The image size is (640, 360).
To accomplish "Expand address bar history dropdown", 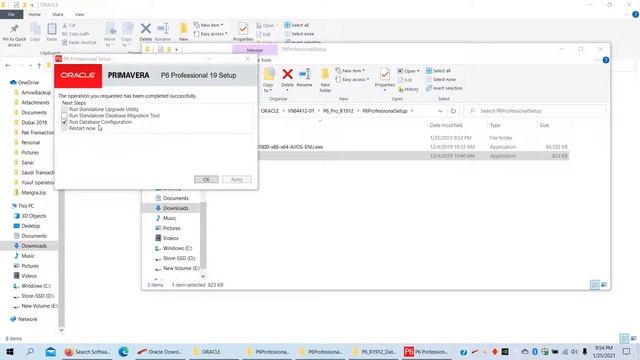I will click(x=440, y=111).
